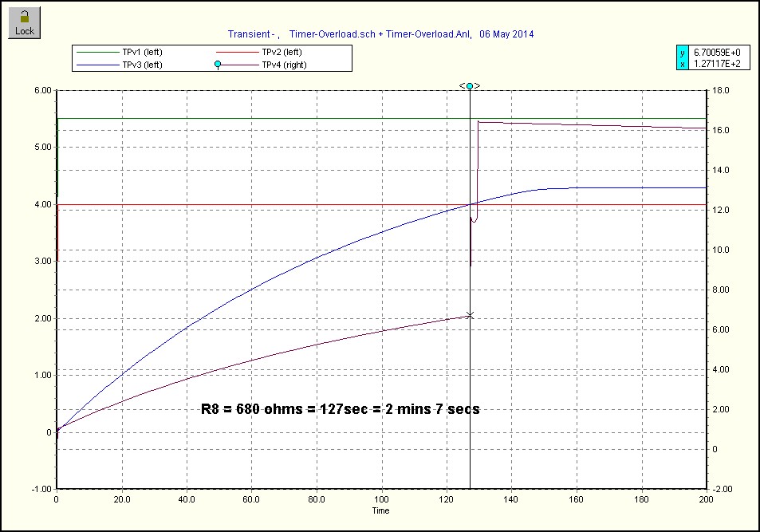Click the cyan x label in readout box
The image size is (760, 532).
pos(683,64)
